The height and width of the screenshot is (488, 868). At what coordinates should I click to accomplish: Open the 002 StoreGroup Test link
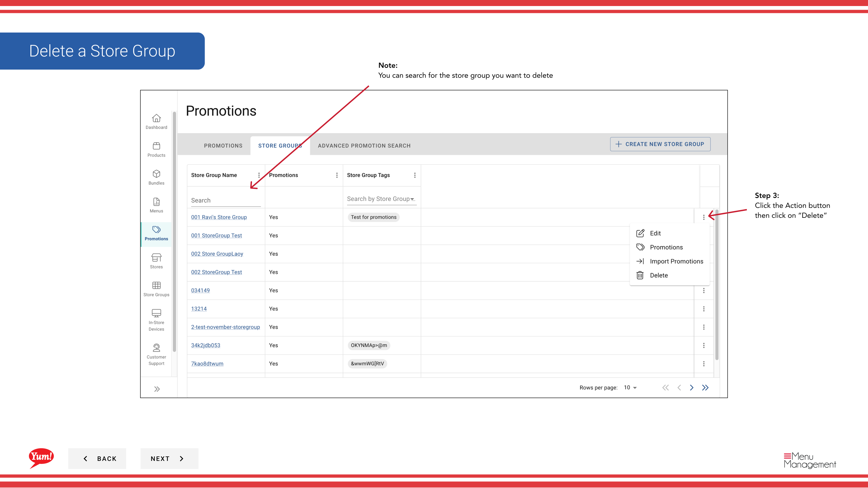point(216,272)
